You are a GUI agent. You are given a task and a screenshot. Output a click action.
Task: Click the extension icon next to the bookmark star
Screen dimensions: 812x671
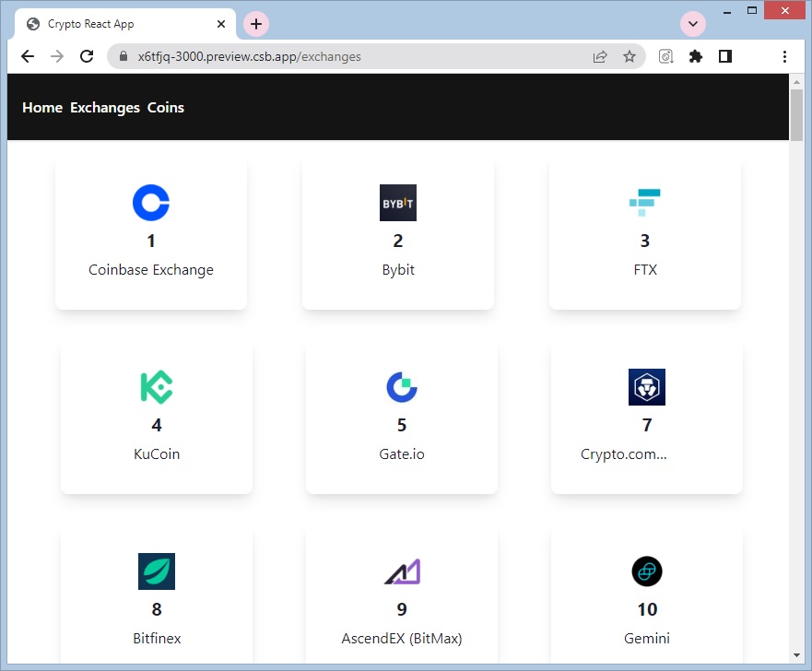coord(666,56)
